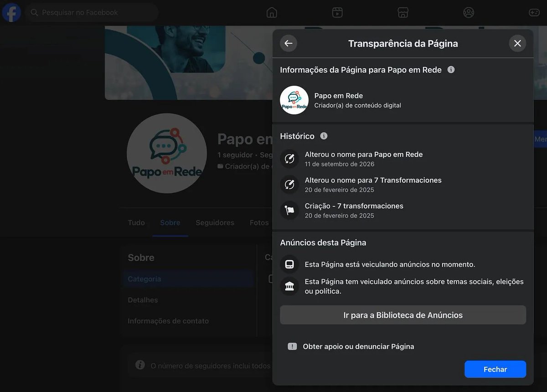Click the page cover photo
This screenshot has width=547, height=392.
click(189, 62)
